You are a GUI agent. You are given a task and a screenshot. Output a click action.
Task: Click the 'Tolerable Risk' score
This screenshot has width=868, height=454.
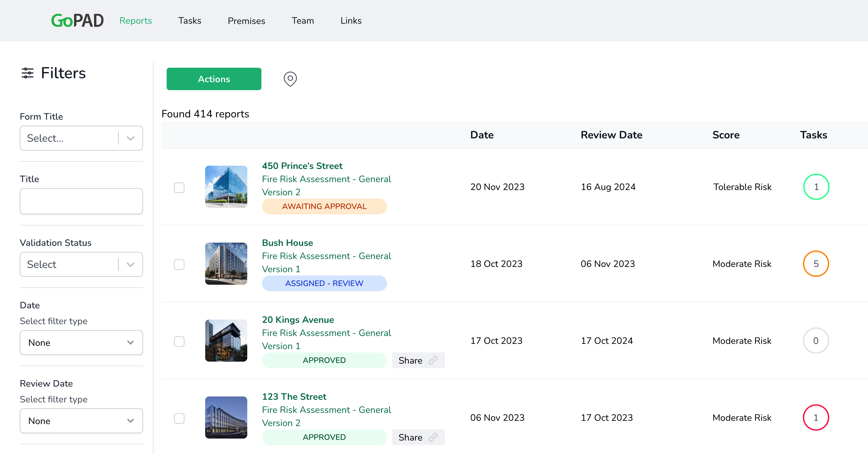[x=742, y=187]
